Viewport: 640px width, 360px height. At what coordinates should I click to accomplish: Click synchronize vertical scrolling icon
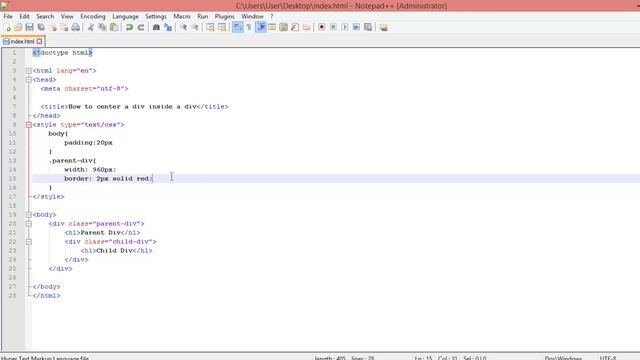tap(210, 27)
